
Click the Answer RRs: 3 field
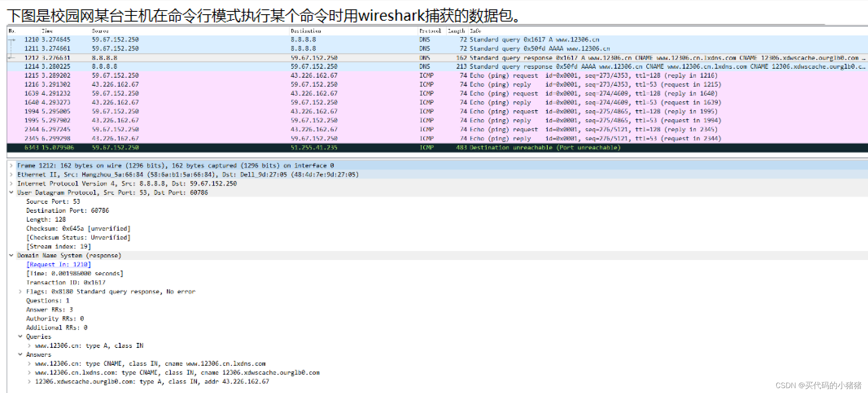[50, 310]
